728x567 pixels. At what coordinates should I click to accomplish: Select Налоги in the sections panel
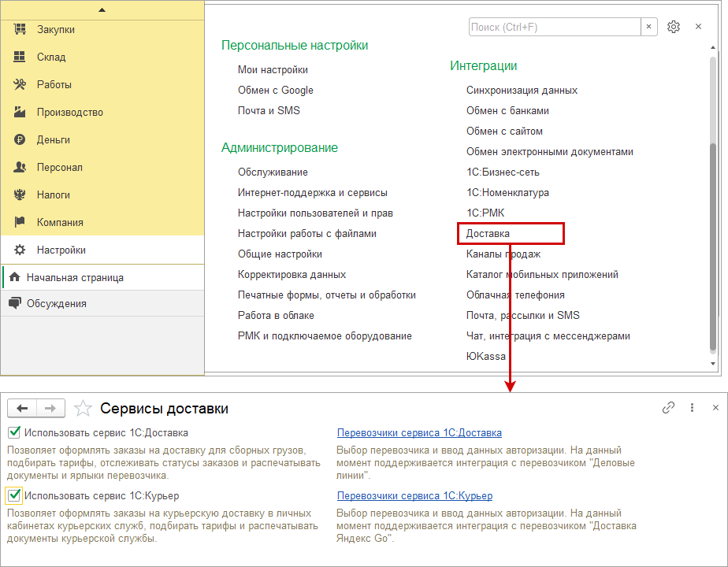[x=54, y=195]
